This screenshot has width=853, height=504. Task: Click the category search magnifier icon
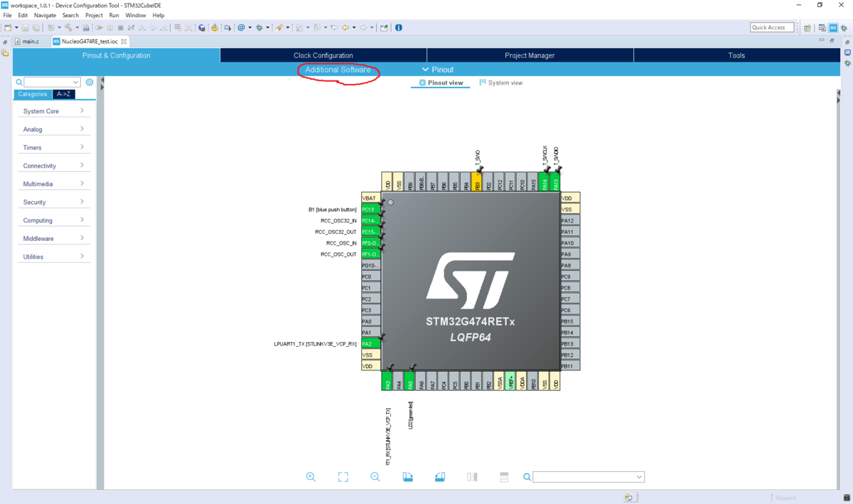click(x=19, y=82)
